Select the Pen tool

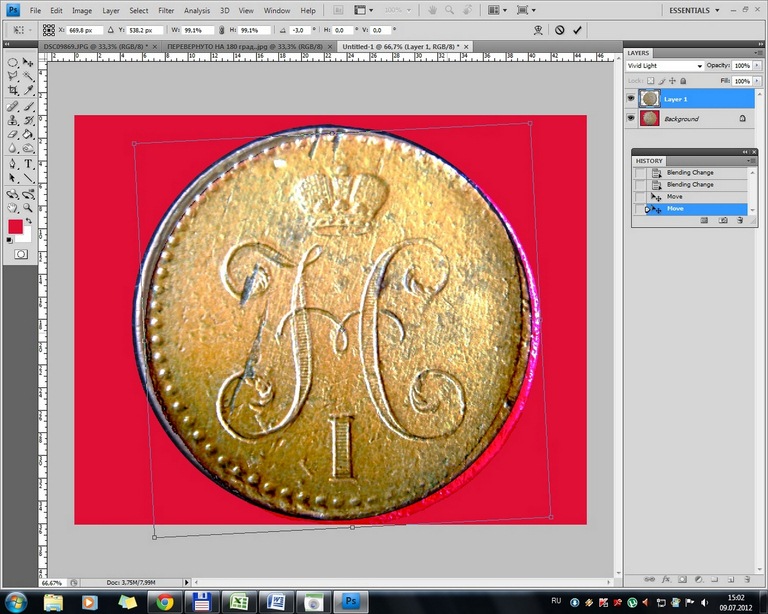(x=13, y=164)
